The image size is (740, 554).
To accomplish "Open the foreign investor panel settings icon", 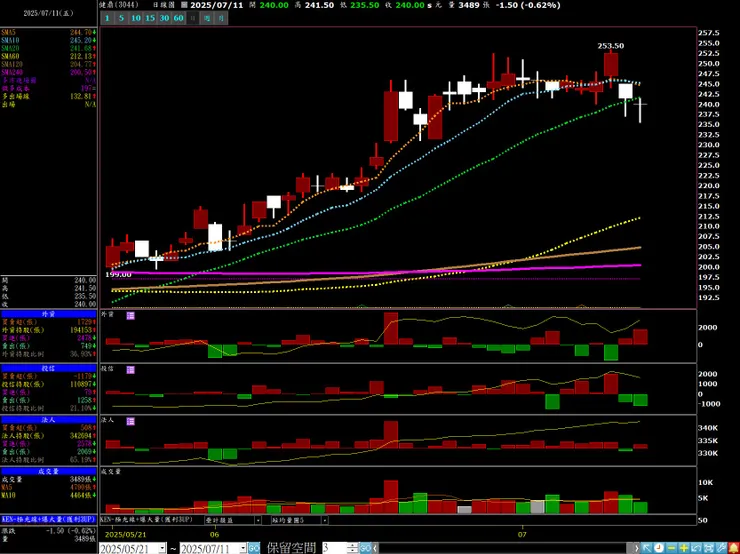I will coord(130,315).
